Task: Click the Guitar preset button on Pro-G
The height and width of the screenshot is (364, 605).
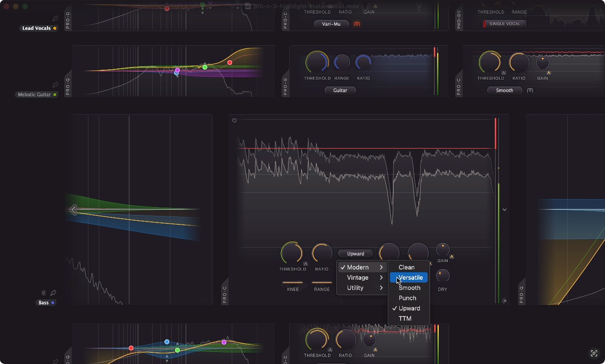Action: click(340, 90)
